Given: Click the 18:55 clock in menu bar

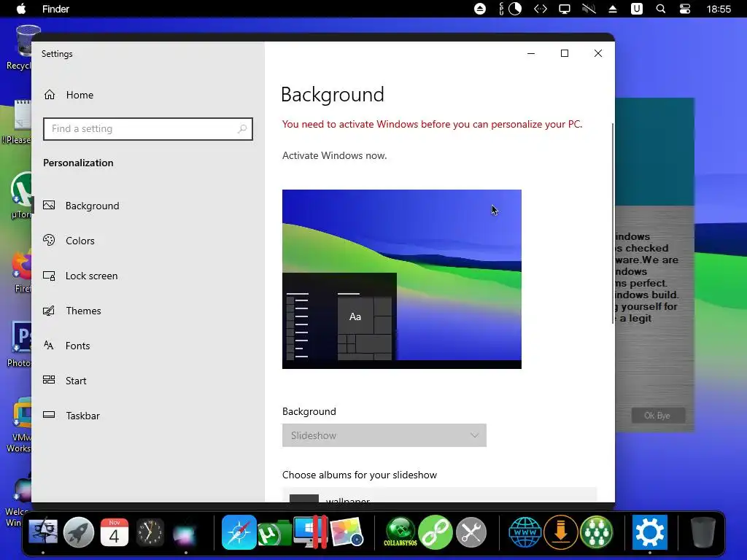Looking at the screenshot, I should point(719,9).
